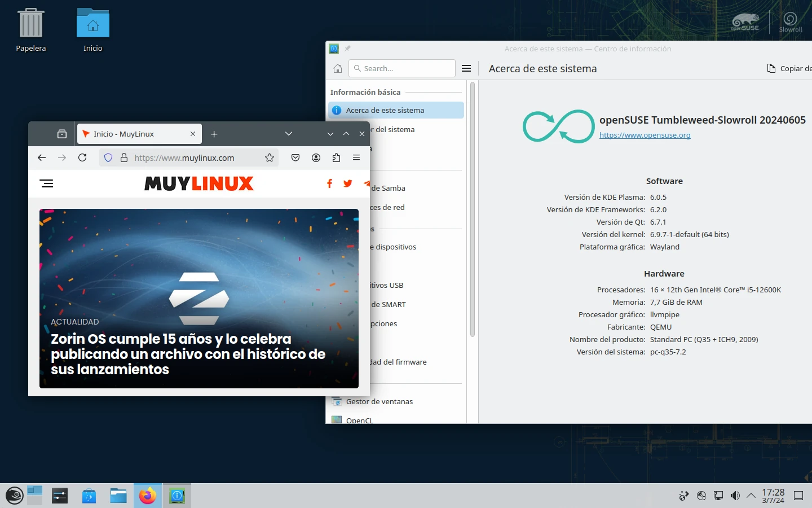Open the https://www.opensuse.org link

click(645, 135)
